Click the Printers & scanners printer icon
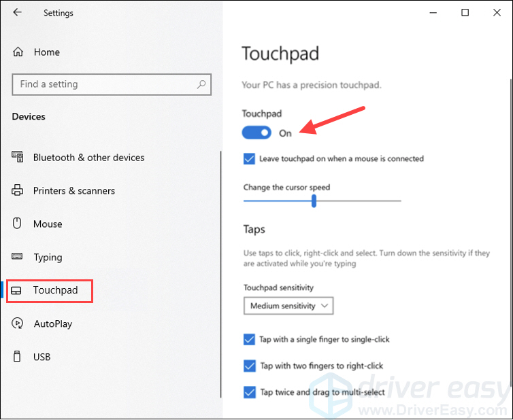This screenshot has height=420, width=513. (17, 190)
